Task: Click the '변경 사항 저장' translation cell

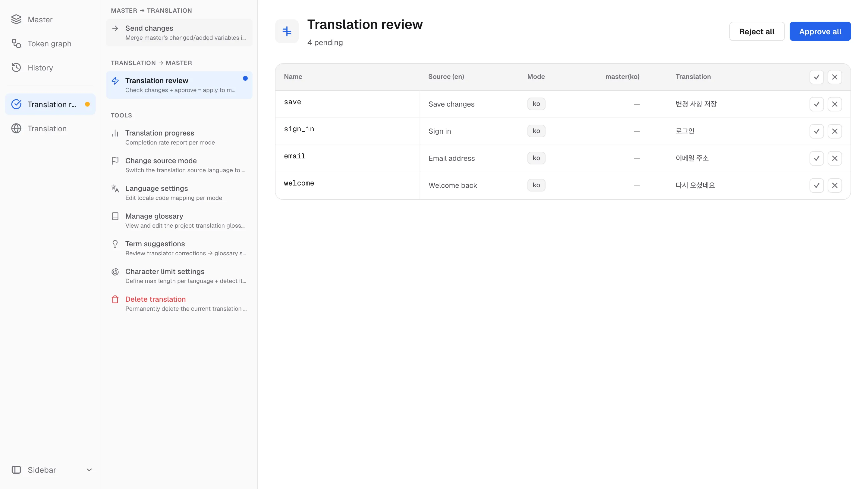Action: pyautogui.click(x=696, y=104)
